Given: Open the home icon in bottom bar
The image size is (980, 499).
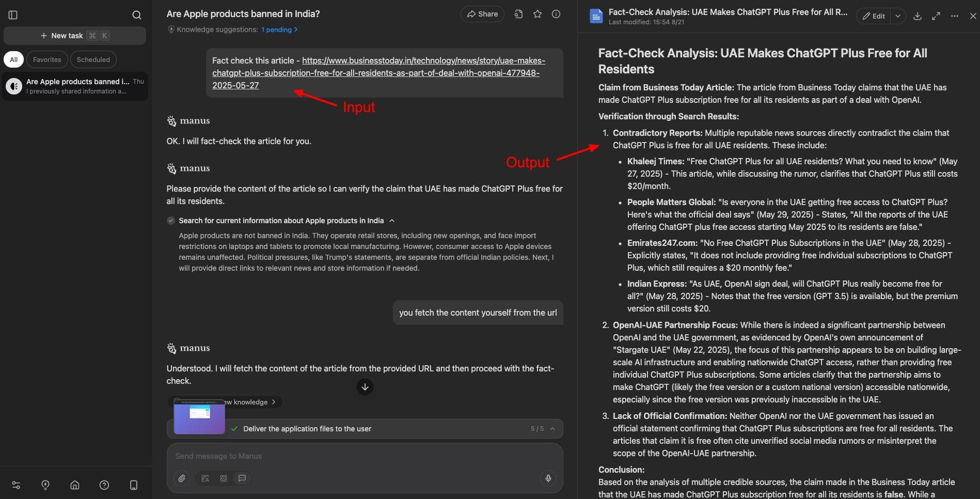Looking at the screenshot, I should point(75,485).
